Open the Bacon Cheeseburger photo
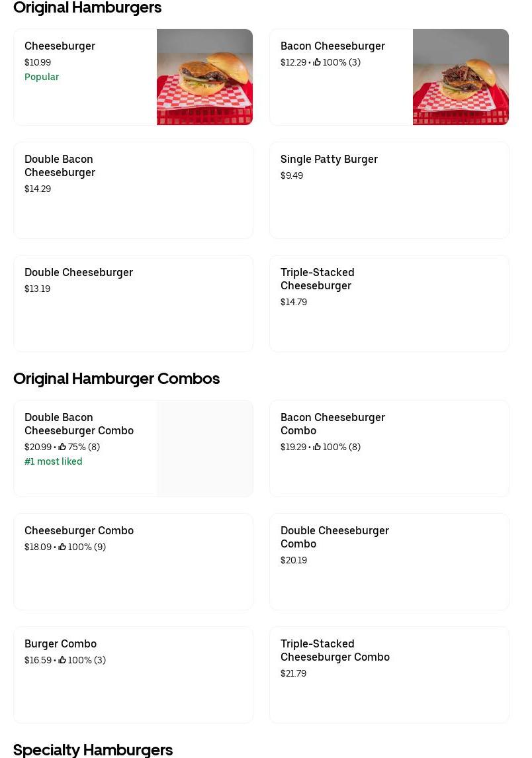532x758 pixels. pos(461,77)
